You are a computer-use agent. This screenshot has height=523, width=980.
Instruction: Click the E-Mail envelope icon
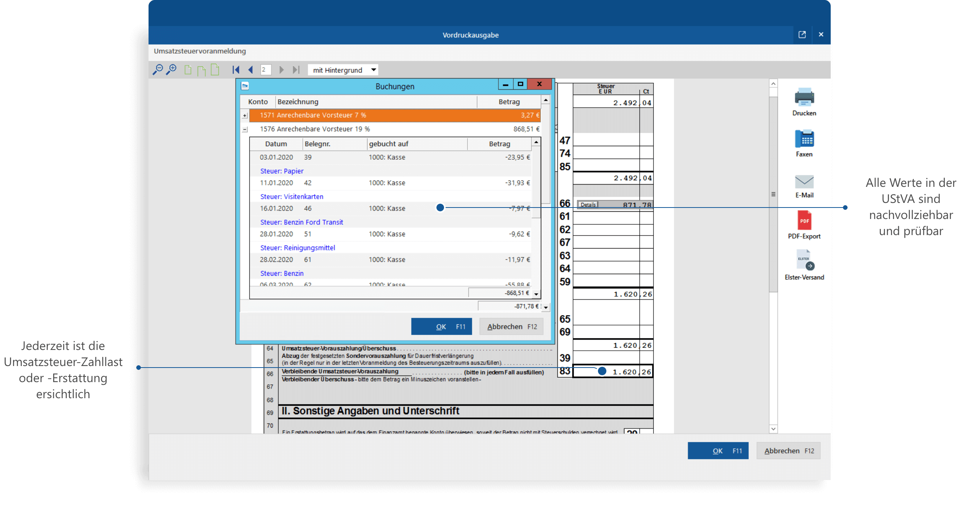pos(804,181)
